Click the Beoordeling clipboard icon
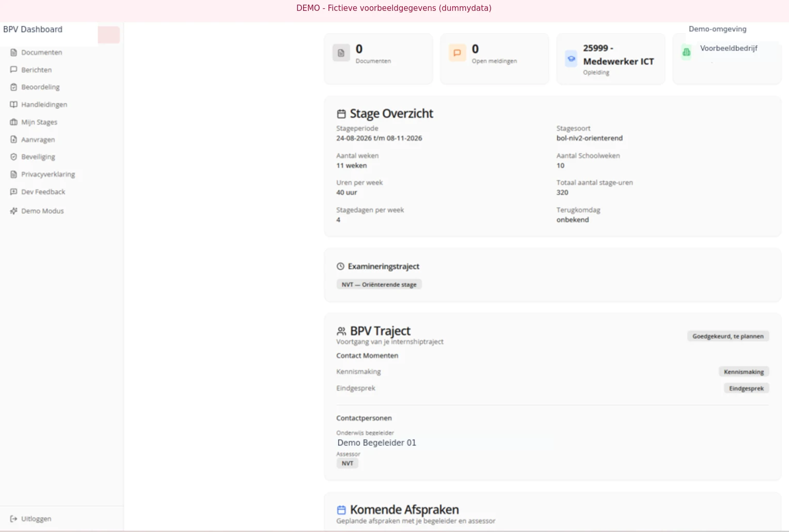 (14, 87)
